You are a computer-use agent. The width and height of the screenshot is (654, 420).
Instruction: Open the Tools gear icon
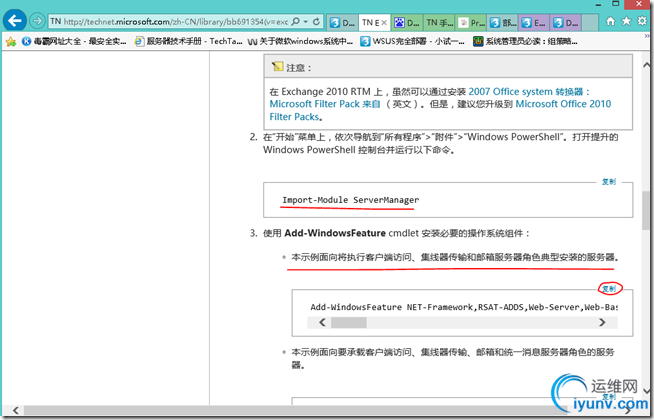click(642, 21)
